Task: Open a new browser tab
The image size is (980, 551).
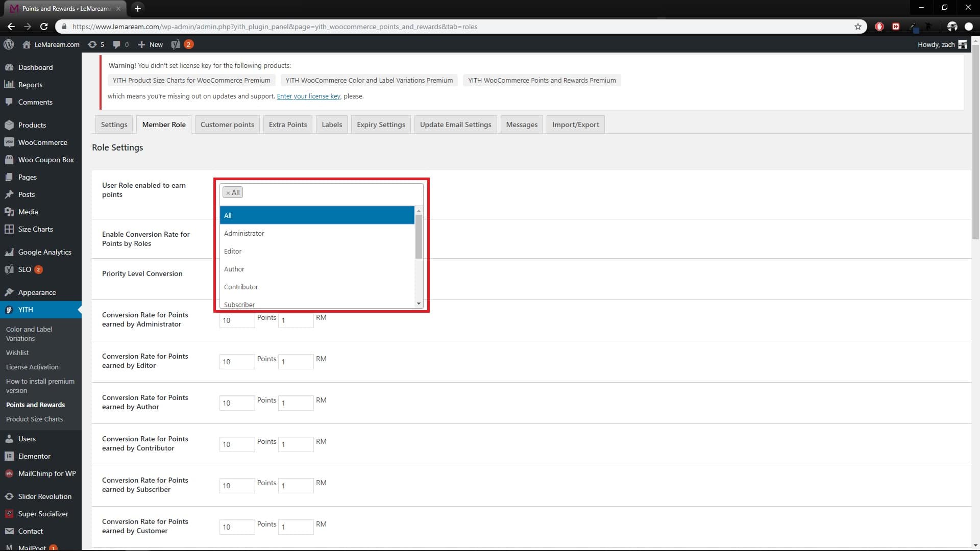Action: (x=137, y=8)
